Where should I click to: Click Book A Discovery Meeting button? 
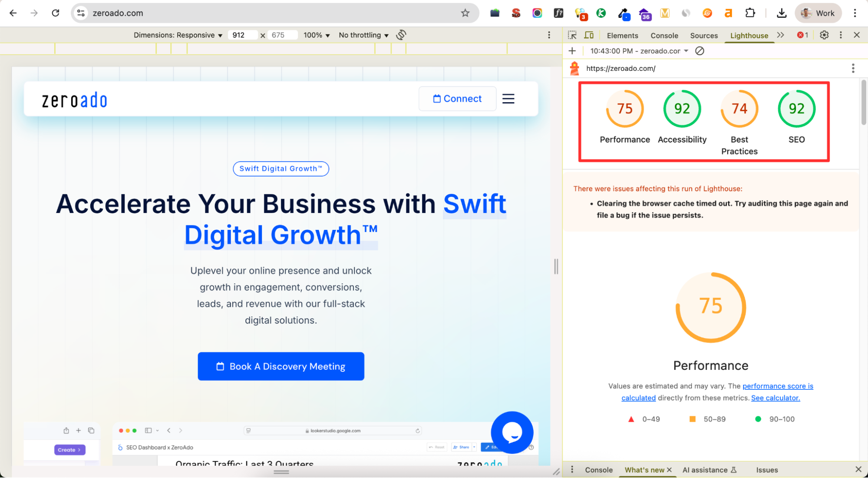click(281, 366)
